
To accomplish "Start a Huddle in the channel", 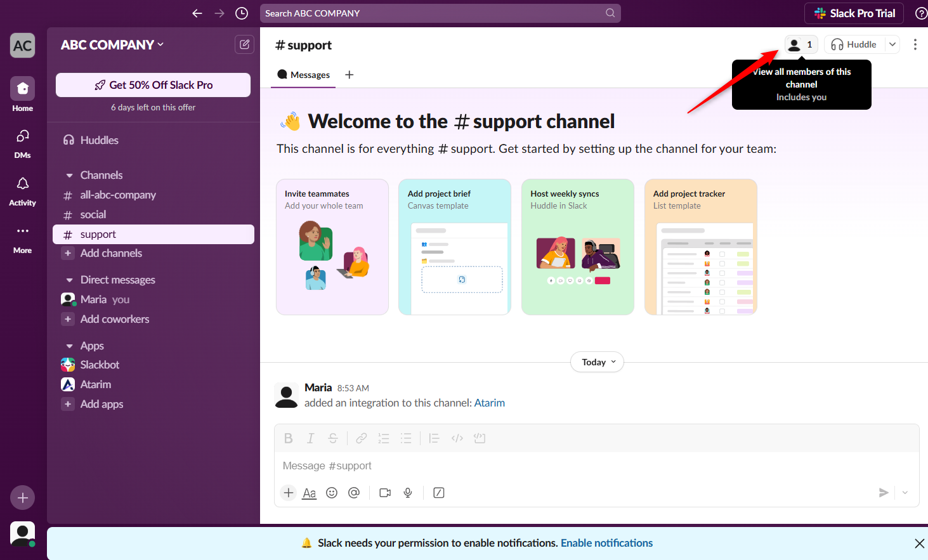I will pyautogui.click(x=854, y=44).
